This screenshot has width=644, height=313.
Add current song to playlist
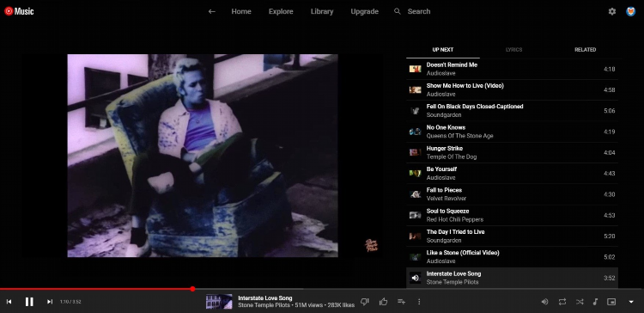[401, 302]
